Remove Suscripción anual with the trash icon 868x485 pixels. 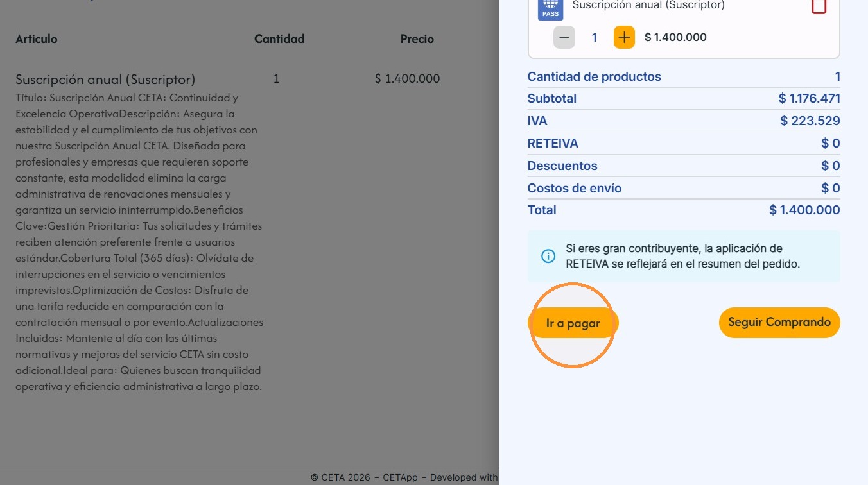(x=819, y=6)
